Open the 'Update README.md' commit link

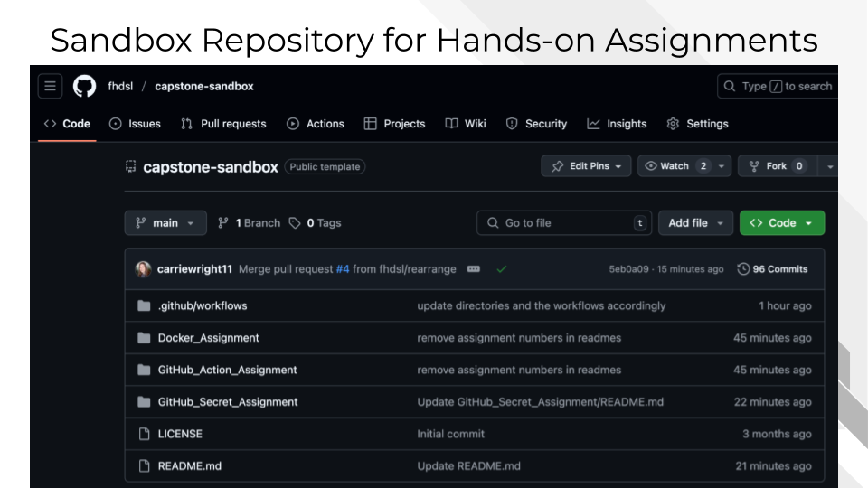[469, 466]
